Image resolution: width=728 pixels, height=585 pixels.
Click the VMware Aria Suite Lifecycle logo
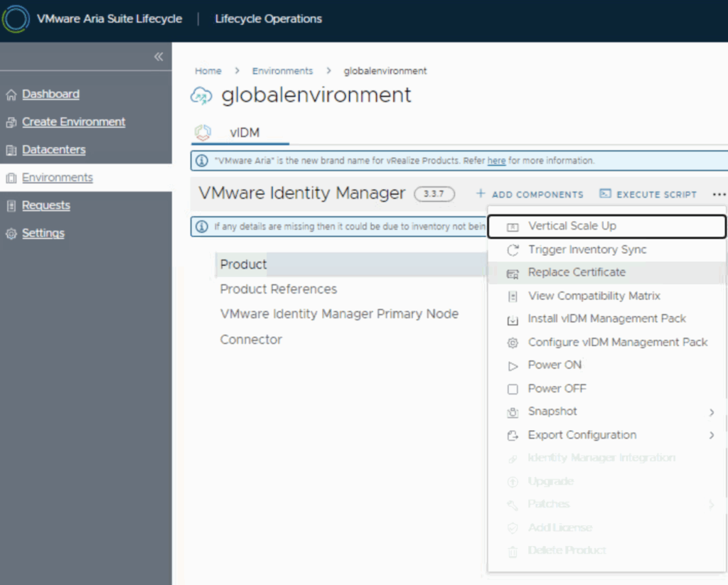point(16,19)
